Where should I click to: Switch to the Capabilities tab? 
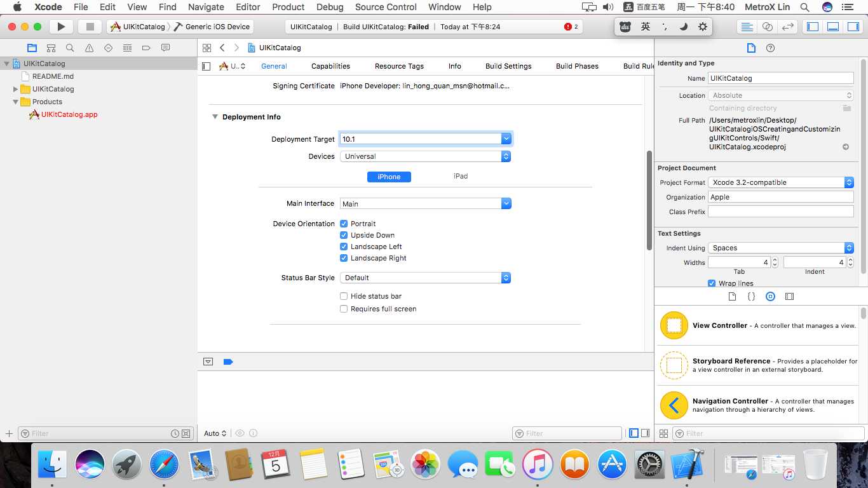coord(330,66)
